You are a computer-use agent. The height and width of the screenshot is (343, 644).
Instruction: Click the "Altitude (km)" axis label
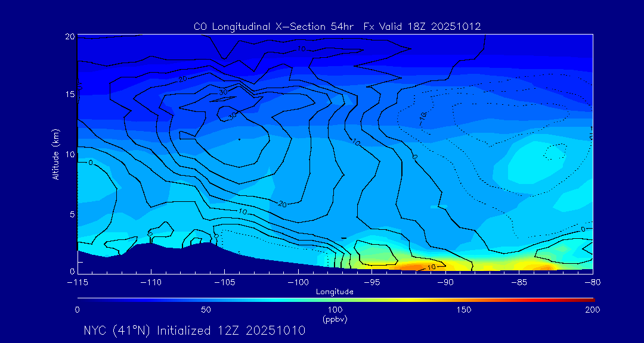pos(55,154)
